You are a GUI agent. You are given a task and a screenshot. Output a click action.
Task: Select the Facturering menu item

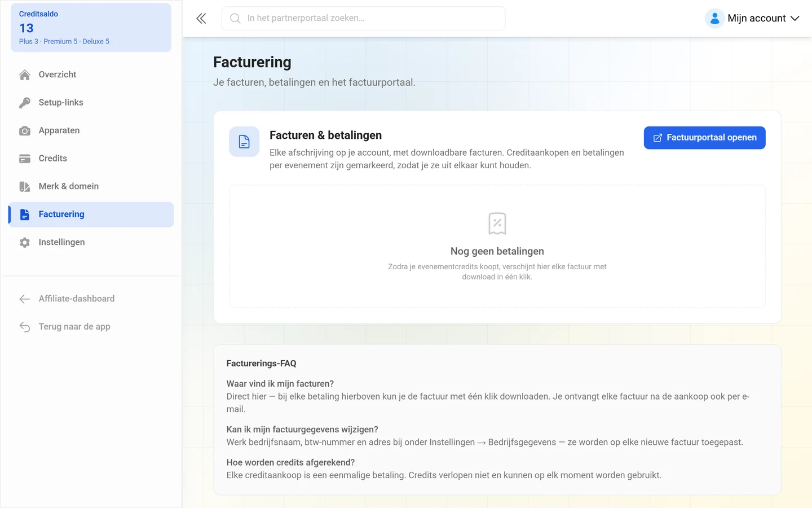coord(91,214)
